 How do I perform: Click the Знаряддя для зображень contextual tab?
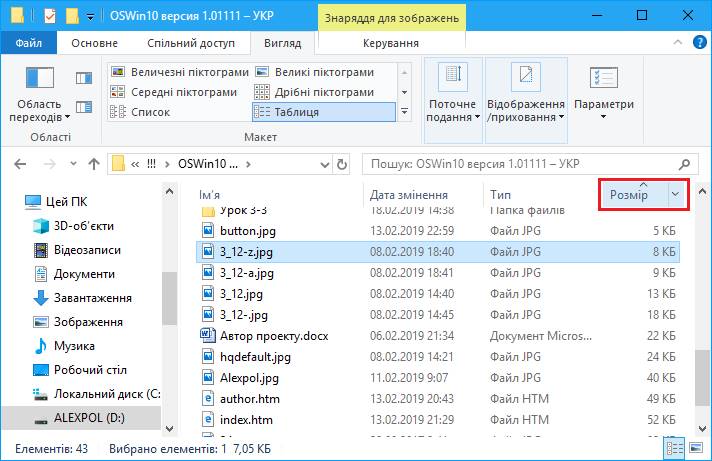click(391, 18)
